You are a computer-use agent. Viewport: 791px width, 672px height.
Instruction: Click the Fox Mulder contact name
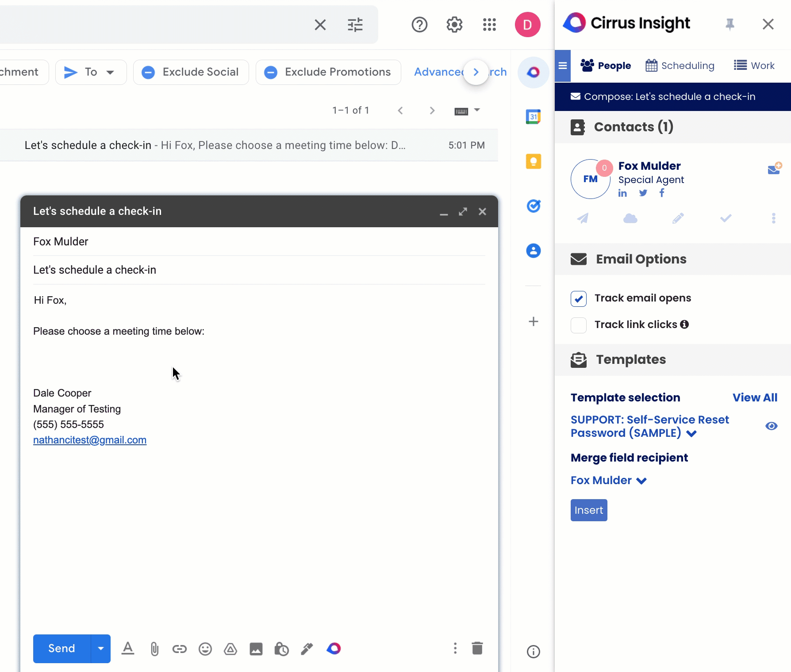click(649, 166)
